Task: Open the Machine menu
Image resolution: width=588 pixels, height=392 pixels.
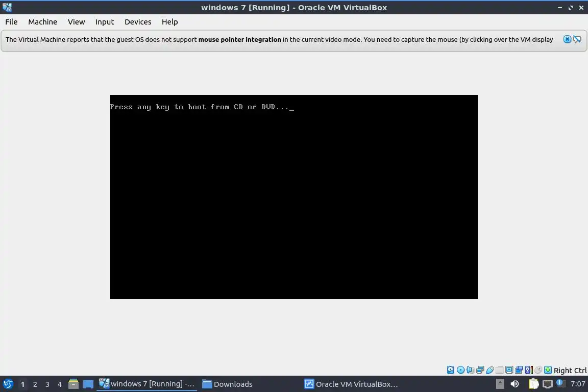Action: pos(42,22)
